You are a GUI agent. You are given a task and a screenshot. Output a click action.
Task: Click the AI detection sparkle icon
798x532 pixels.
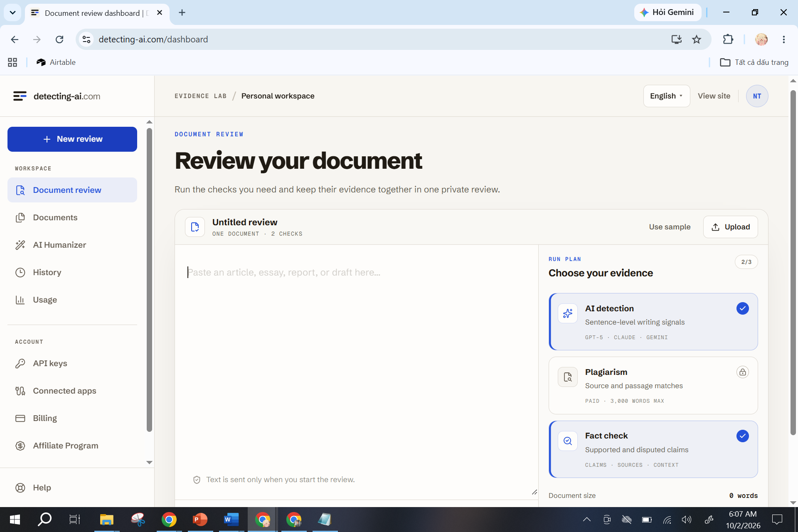click(x=567, y=313)
